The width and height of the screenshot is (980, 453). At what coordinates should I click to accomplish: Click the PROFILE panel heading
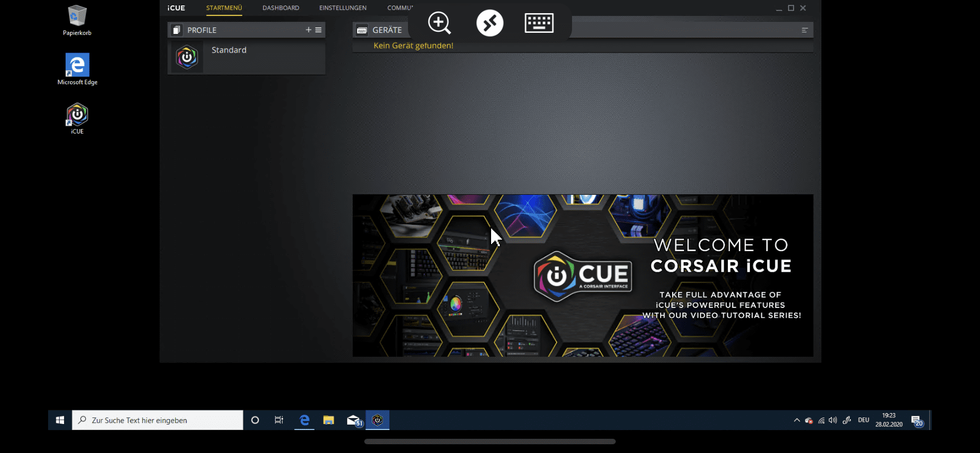(202, 30)
